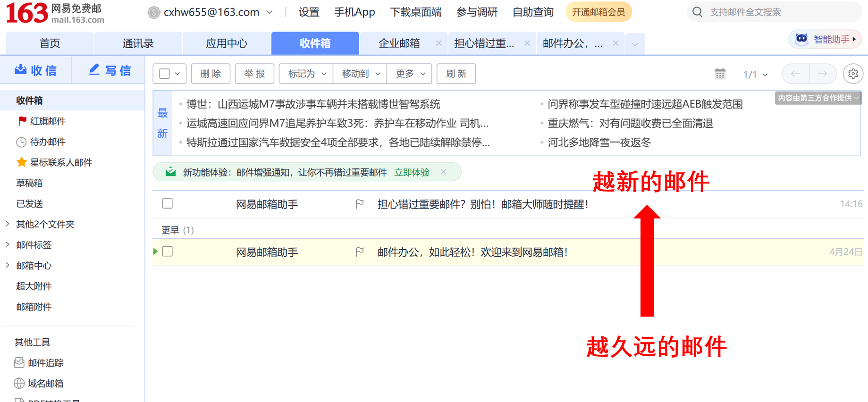Open select-all options dropdown arrow
The height and width of the screenshot is (402, 868).
coord(177,74)
